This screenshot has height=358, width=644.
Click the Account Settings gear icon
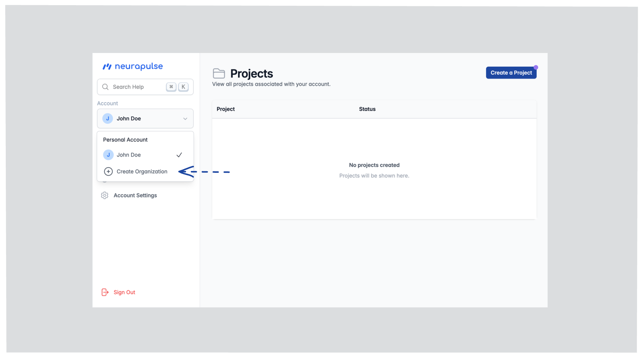(x=105, y=195)
